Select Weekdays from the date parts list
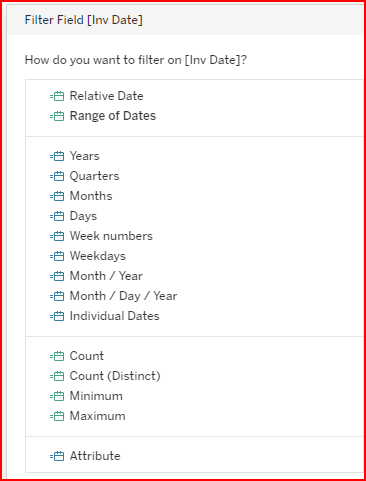 click(x=98, y=256)
